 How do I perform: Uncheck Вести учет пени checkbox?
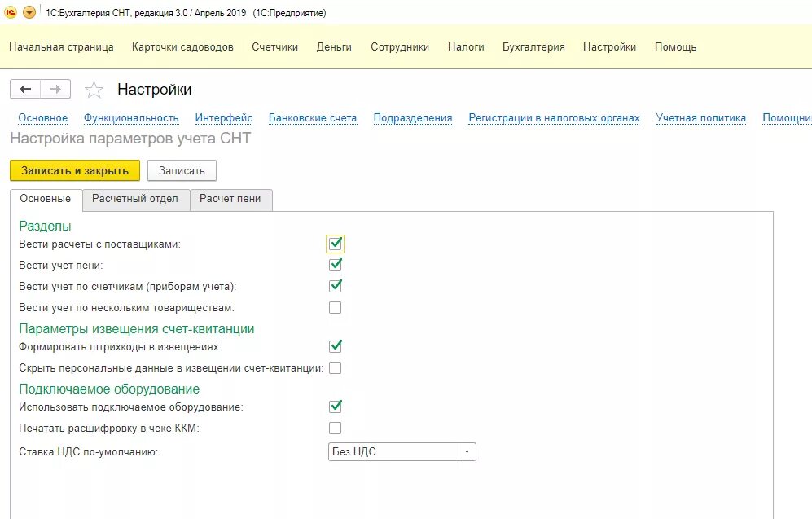[x=336, y=265]
